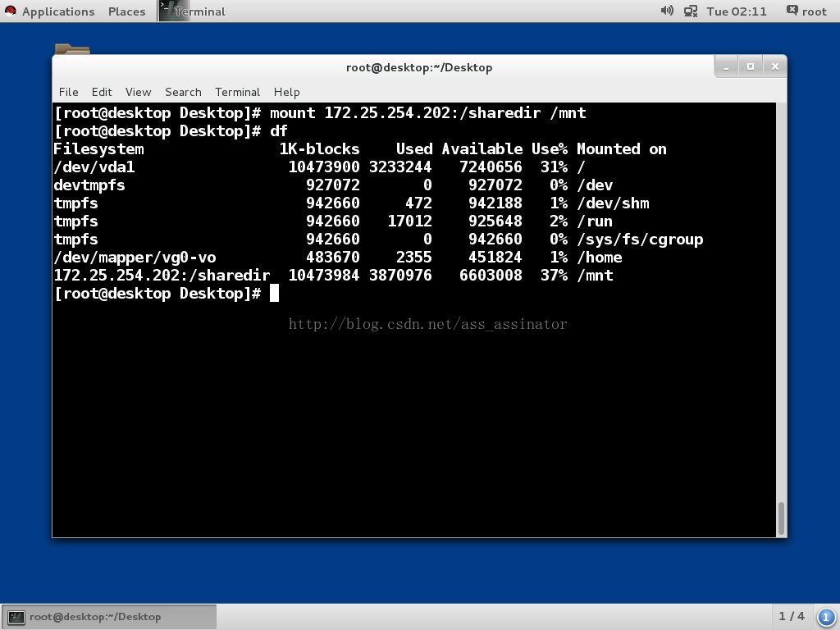Open the Help menu in terminal
This screenshot has height=630, width=840.
click(x=286, y=92)
